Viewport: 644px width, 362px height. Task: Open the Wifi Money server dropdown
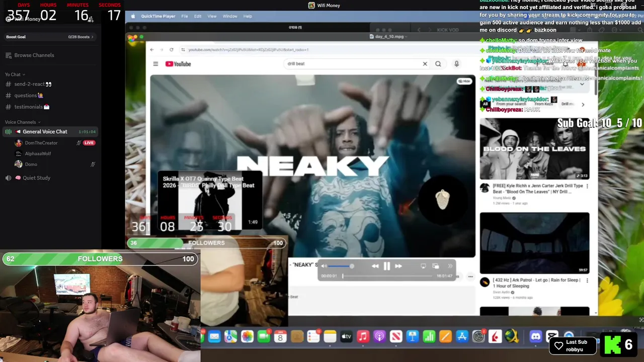(x=26, y=19)
